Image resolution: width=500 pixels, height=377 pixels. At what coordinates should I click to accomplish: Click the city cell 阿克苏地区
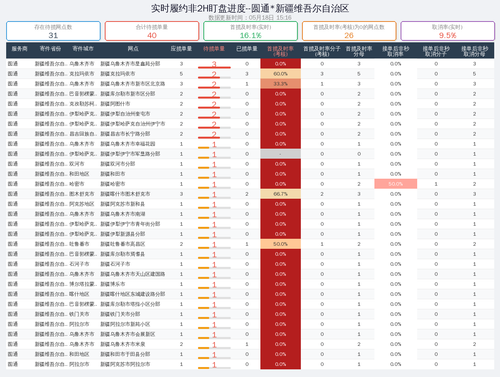pos(82,204)
